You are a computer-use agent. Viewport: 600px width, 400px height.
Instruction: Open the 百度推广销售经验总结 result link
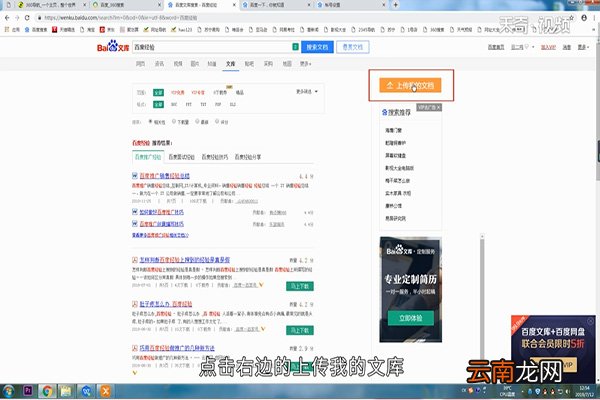coord(165,176)
